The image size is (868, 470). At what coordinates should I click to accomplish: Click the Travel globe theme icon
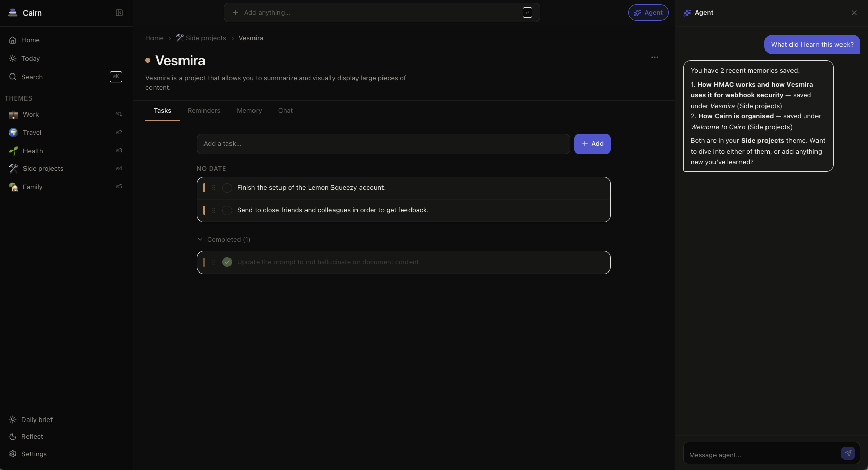[x=14, y=133]
